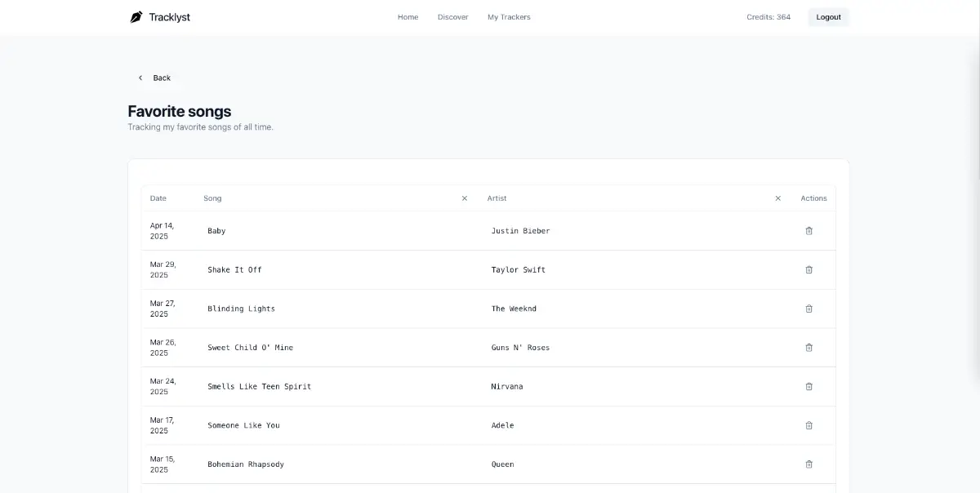Delete "Bohemian Rhapsody" by Queen
The height and width of the screenshot is (493, 980).
coord(809,464)
